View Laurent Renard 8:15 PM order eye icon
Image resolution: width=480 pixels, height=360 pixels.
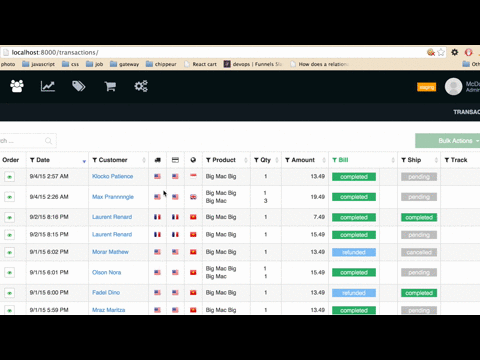coord(10,235)
